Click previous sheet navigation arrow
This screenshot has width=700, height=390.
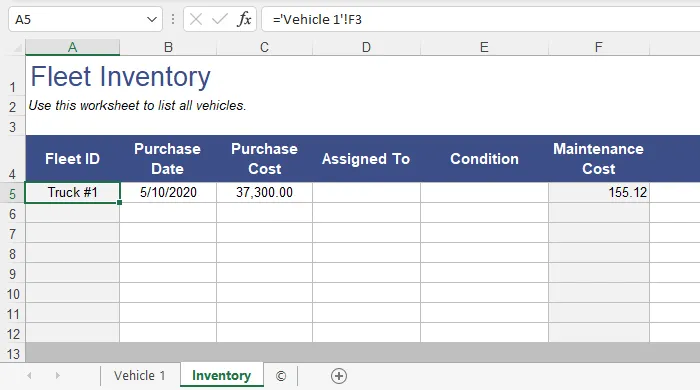pyautogui.click(x=29, y=376)
